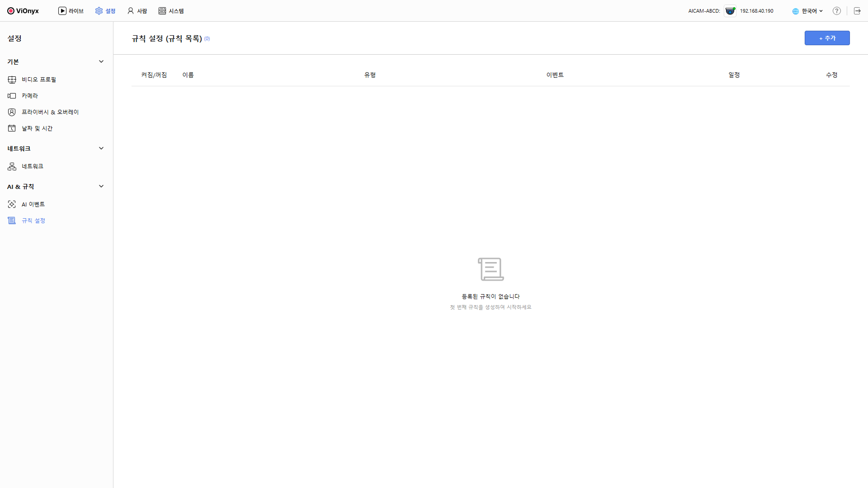Viewport: 868px width, 488px height.
Task: Open 프라이버시 & 오버레이 settings
Action: tap(50, 112)
